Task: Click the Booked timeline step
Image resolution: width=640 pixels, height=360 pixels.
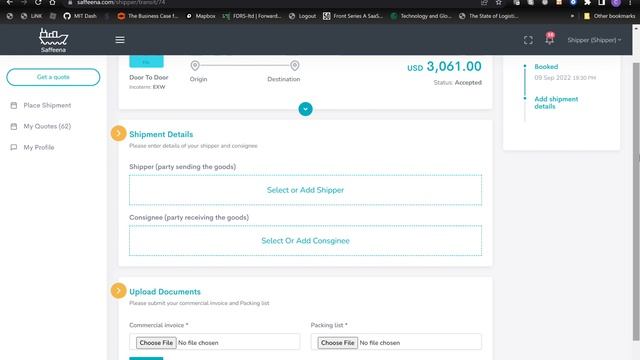Action: click(546, 67)
